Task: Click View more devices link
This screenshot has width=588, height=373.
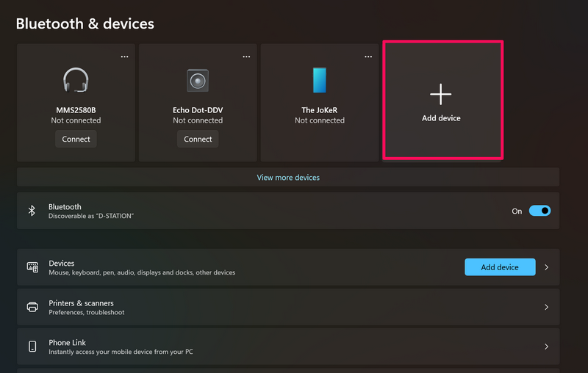Action: coord(288,177)
